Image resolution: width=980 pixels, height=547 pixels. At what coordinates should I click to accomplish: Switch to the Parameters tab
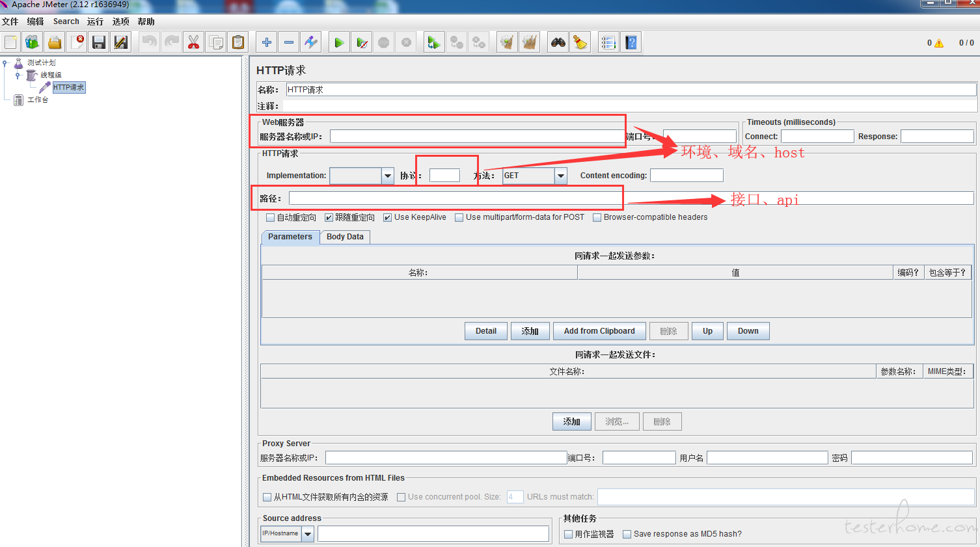tap(290, 237)
